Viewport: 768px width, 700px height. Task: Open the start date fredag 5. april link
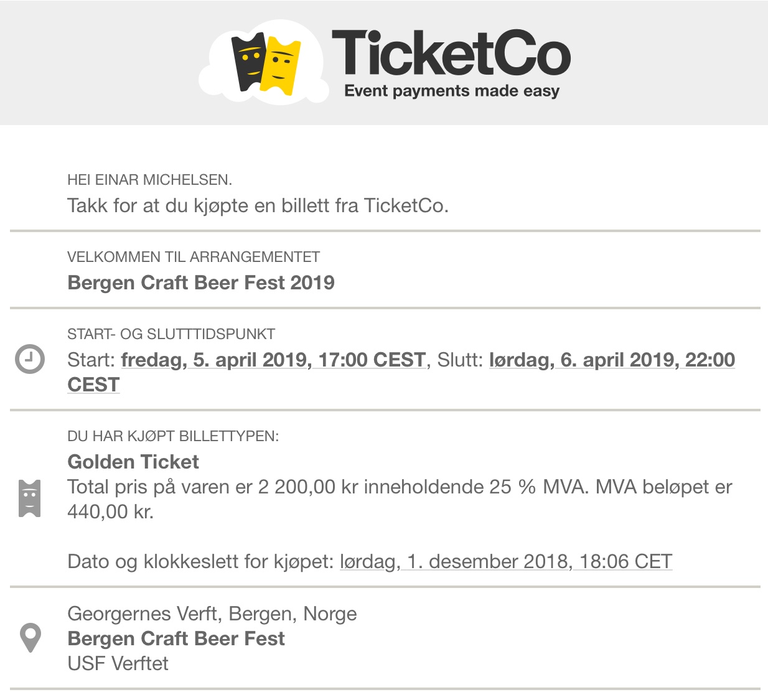(x=273, y=360)
